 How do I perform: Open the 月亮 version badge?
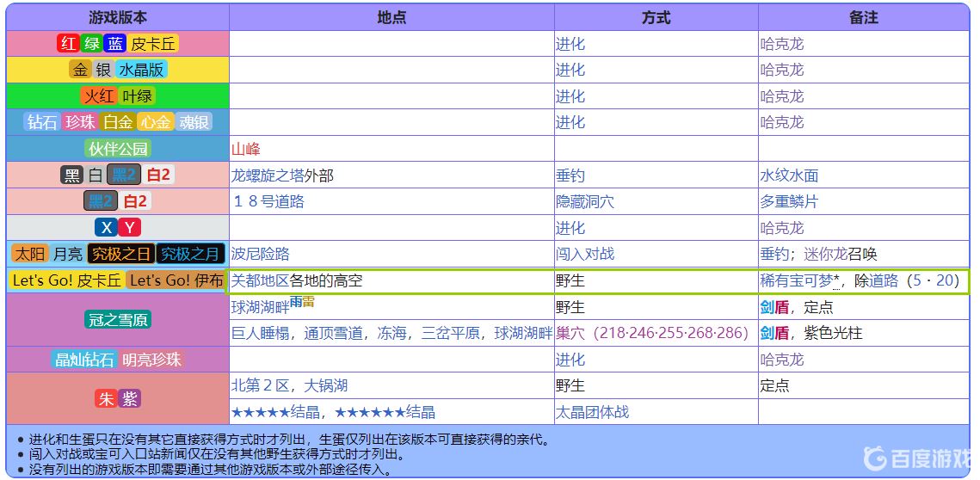67,254
